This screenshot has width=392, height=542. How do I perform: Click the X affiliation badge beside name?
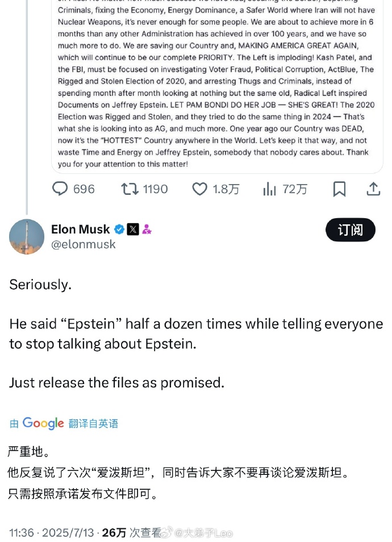click(x=133, y=230)
